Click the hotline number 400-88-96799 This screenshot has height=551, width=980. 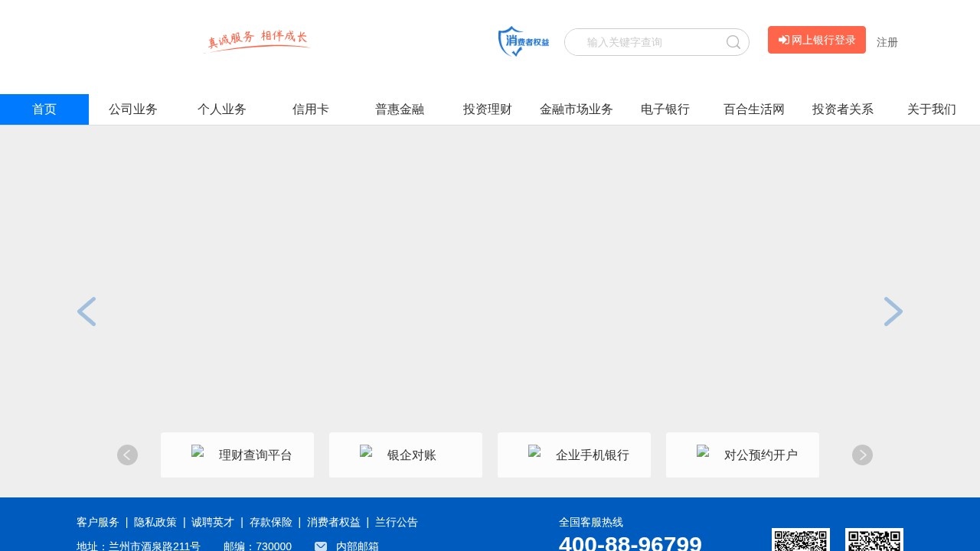(630, 543)
